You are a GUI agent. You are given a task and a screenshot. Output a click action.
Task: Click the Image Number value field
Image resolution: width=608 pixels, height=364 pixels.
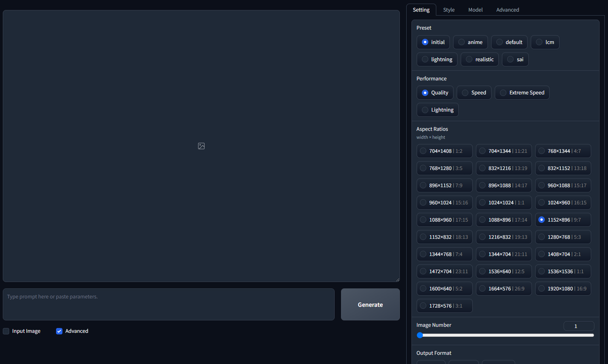[579, 326]
